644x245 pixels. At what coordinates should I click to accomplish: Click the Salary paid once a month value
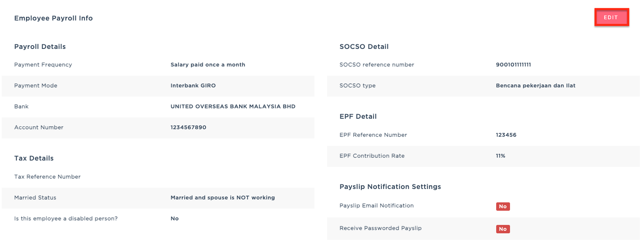pyautogui.click(x=208, y=65)
